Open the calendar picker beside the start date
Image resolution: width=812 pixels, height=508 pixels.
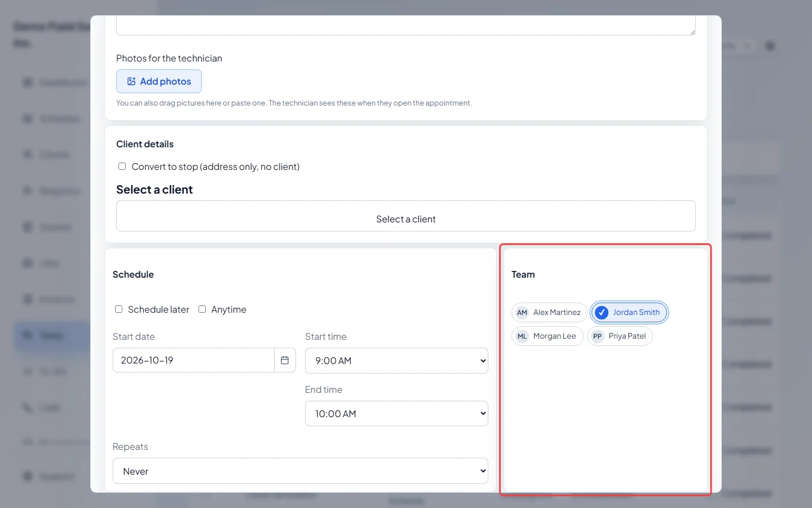pos(285,360)
